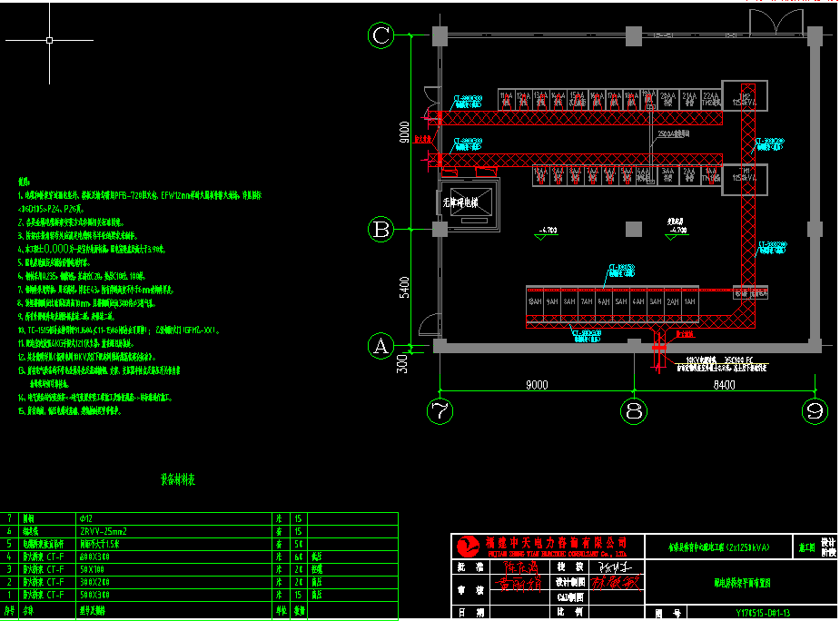This screenshot has height=621, width=840.
Task: Click the 图号 label in title block
Action: coord(667,613)
